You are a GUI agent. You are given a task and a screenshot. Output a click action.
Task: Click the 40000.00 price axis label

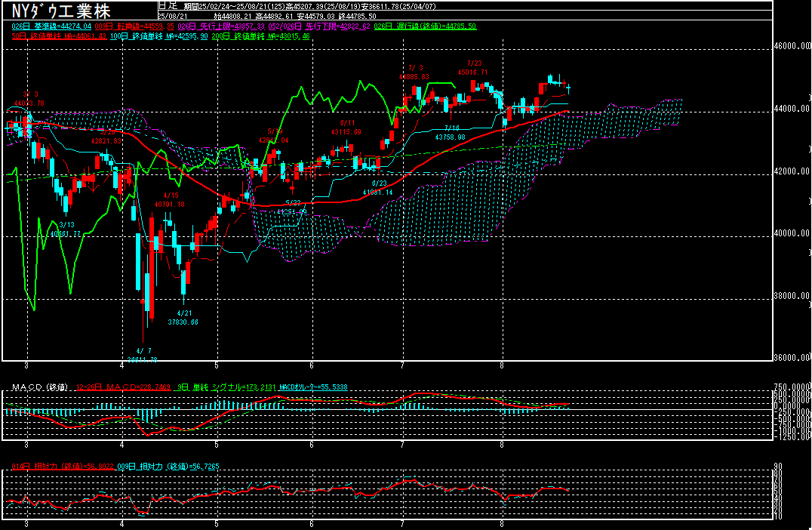(792, 233)
